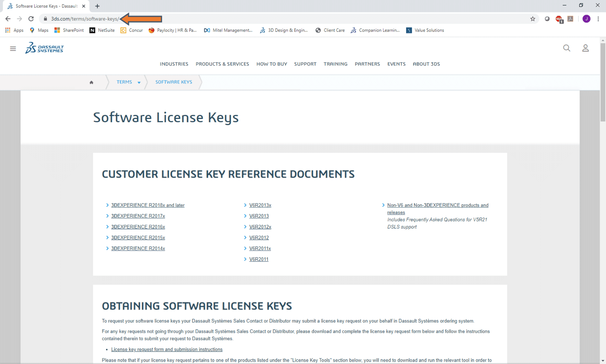
Task: Open the Concur bookmark
Action: 132,30
